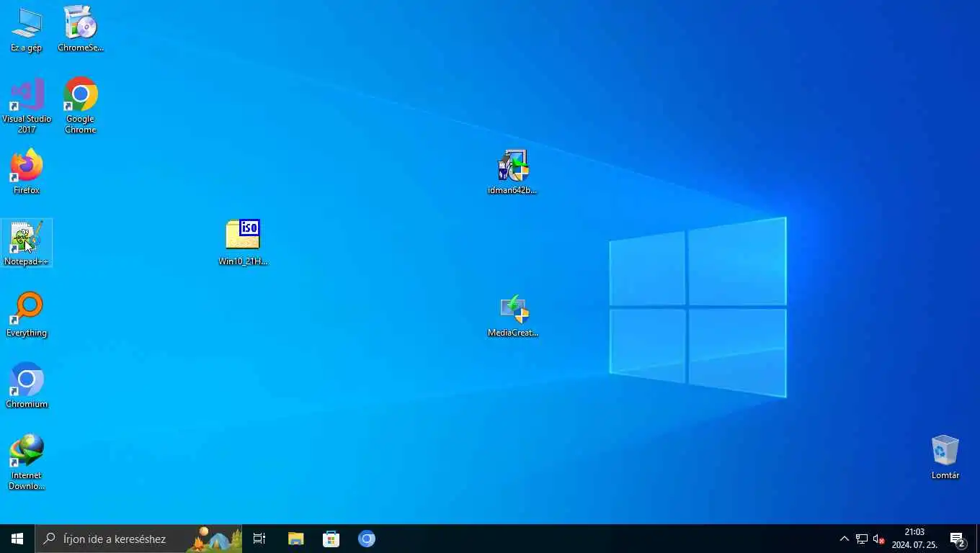Select Chromium desktop shortcut

click(27, 386)
